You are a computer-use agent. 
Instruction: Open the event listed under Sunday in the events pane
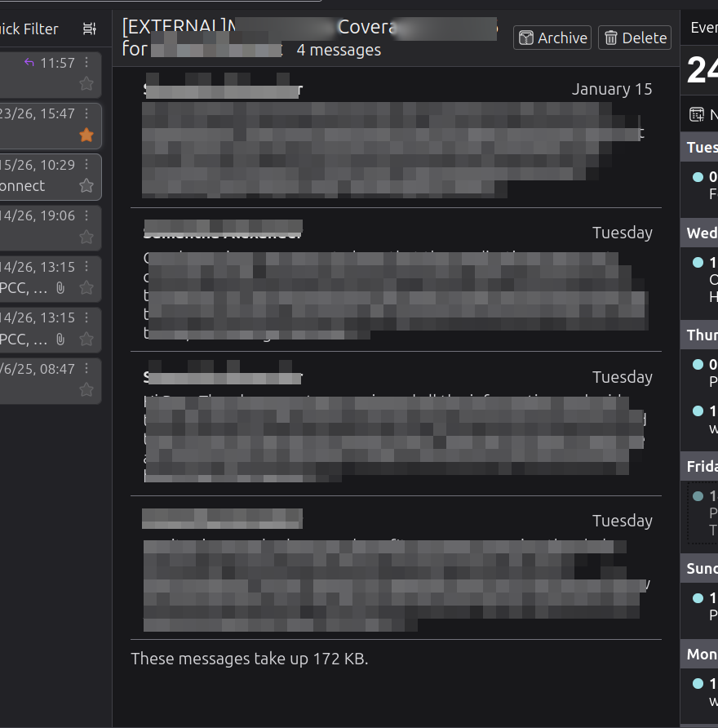point(703,606)
